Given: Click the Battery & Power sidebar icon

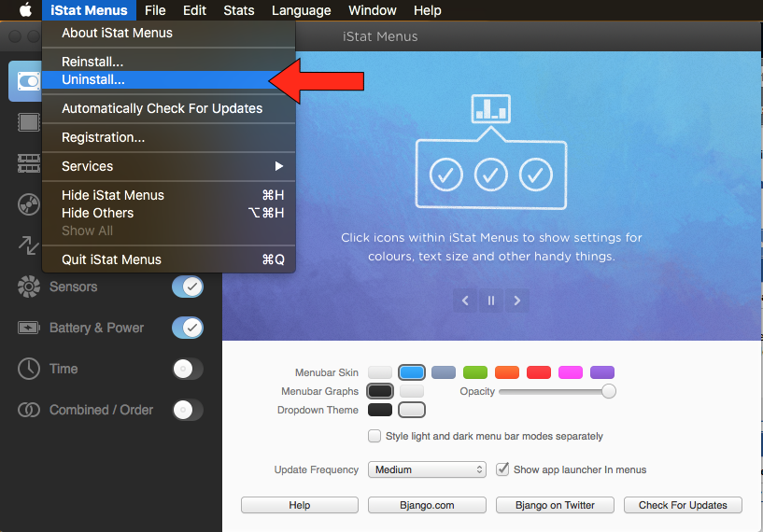Looking at the screenshot, I should [29, 328].
